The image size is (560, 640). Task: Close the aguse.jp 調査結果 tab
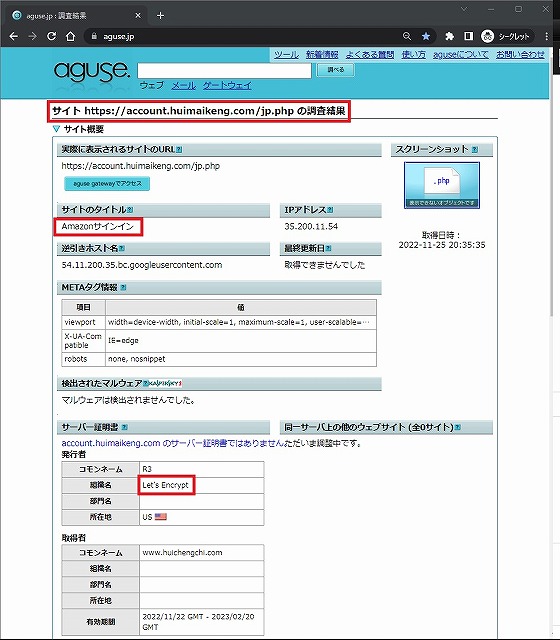pyautogui.click(x=138, y=16)
